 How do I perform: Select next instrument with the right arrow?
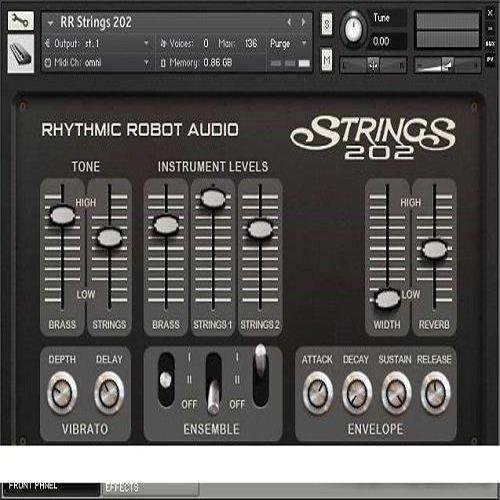click(303, 22)
